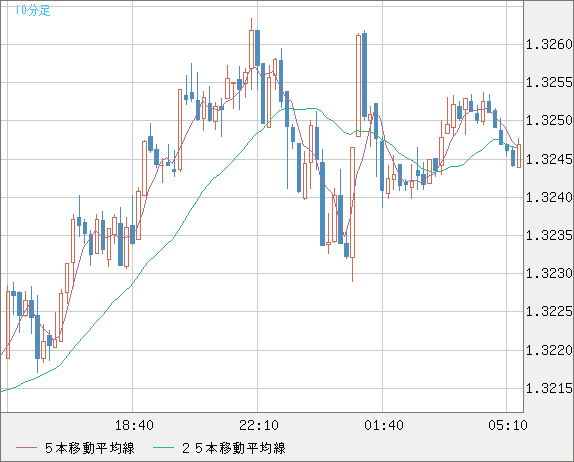Screen dimensions: 574x462
Task: Click the 05:10 time axis label
Action: [x=508, y=425]
